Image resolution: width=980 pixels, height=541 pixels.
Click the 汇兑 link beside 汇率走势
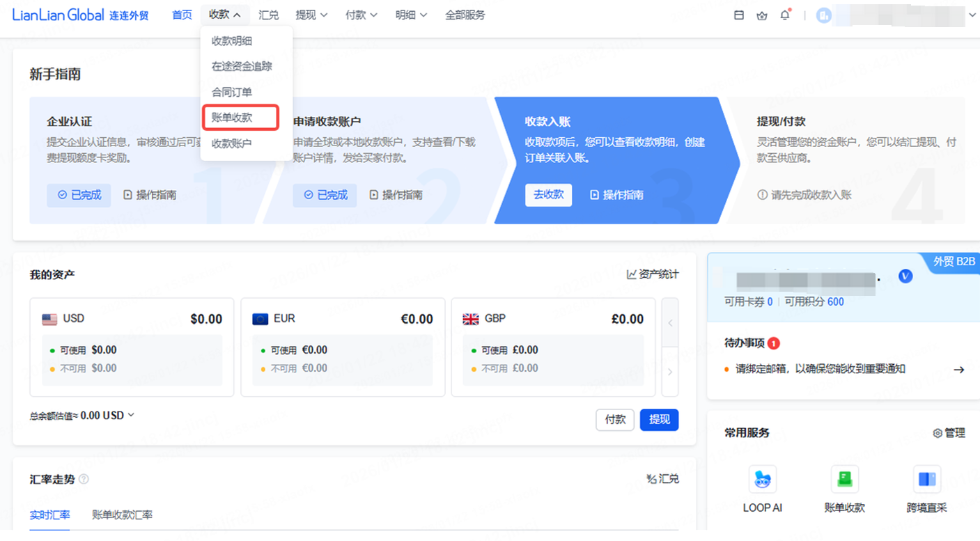662,479
